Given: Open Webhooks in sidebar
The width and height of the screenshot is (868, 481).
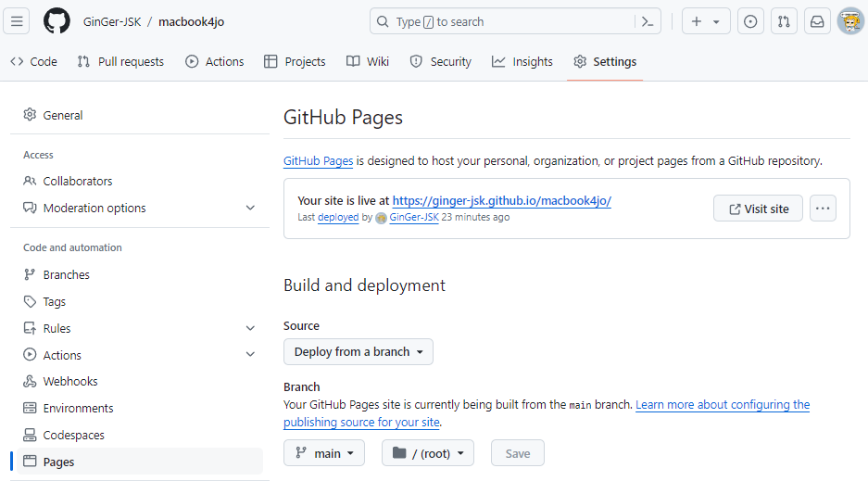Looking at the screenshot, I should (x=140, y=381).
